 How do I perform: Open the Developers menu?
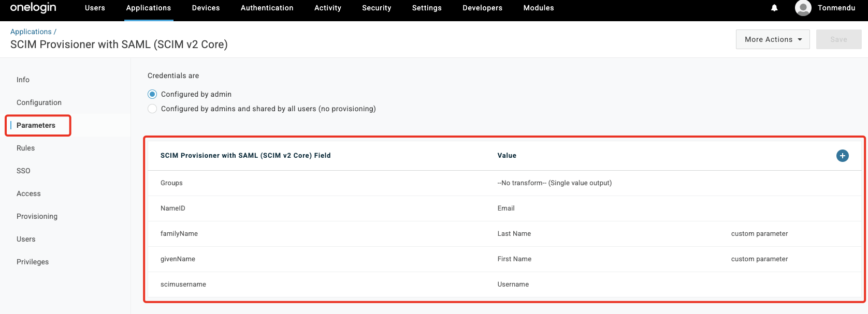pos(482,8)
